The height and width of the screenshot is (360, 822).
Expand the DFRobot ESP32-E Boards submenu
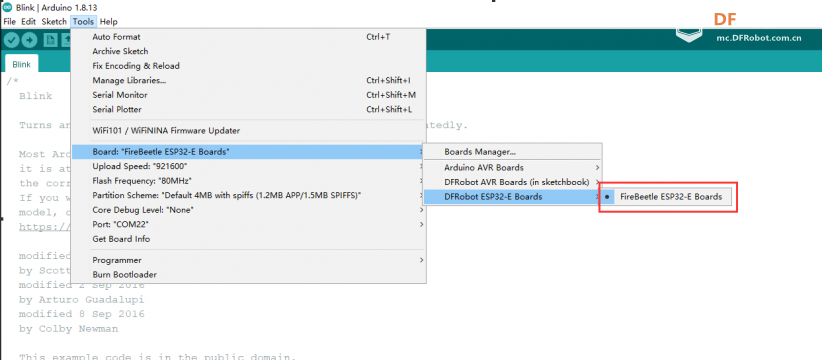(512, 197)
